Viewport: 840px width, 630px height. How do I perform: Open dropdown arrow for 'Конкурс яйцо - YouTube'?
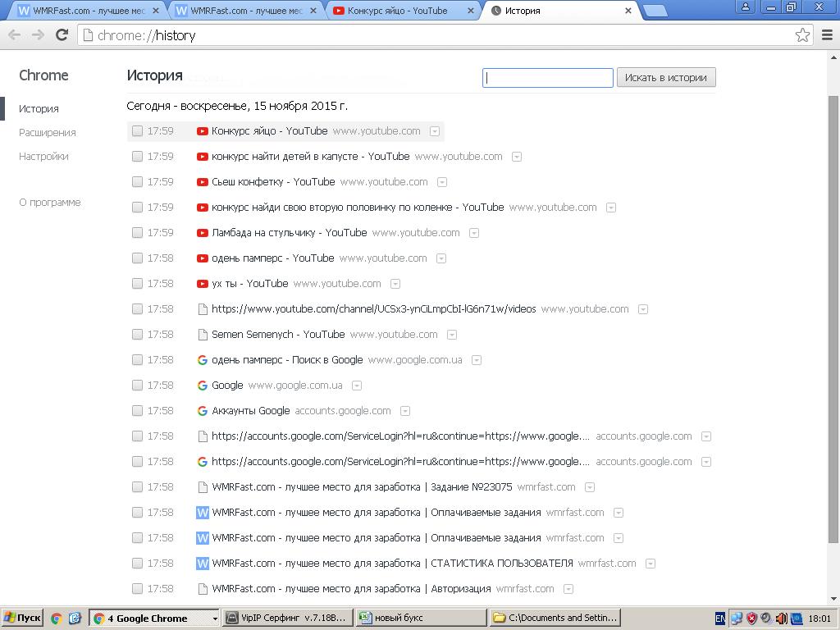435,131
